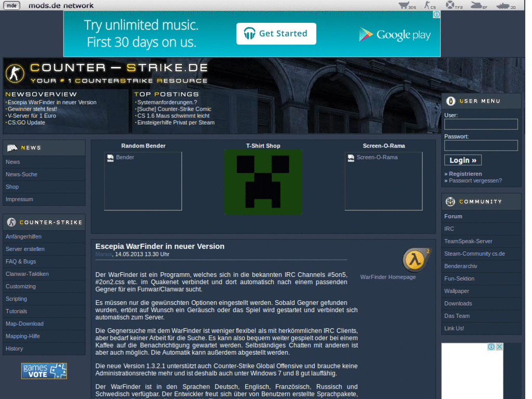Open Server erstellen menu item

pos(44,249)
